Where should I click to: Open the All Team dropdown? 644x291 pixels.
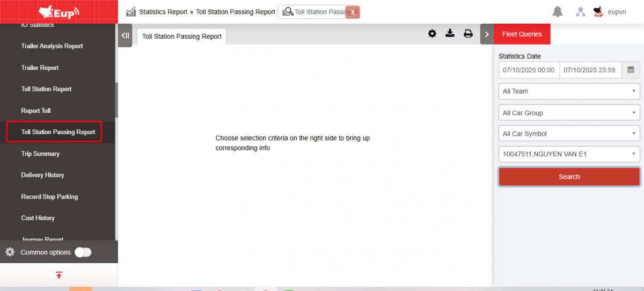click(x=569, y=91)
